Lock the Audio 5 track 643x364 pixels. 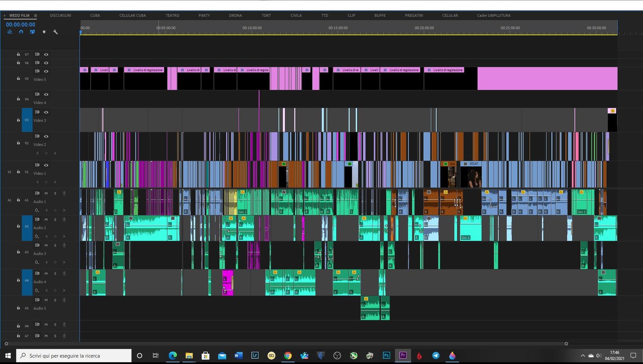pyautogui.click(x=18, y=308)
